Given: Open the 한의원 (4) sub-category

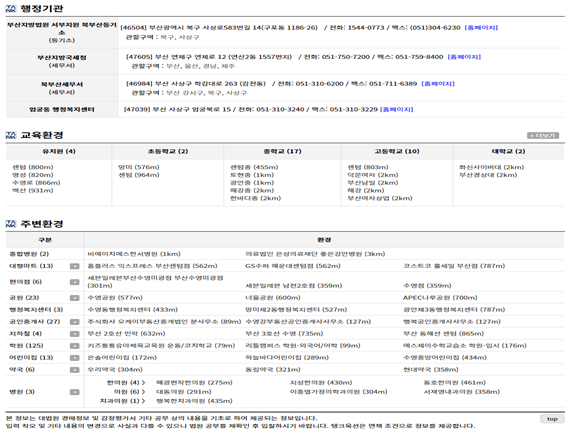Looking at the screenshot, I should (126, 383).
